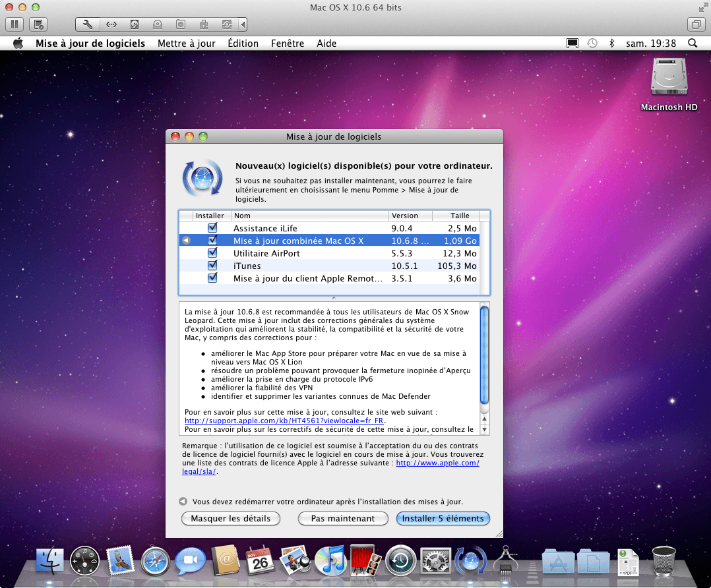Open Spotlight search

click(693, 44)
